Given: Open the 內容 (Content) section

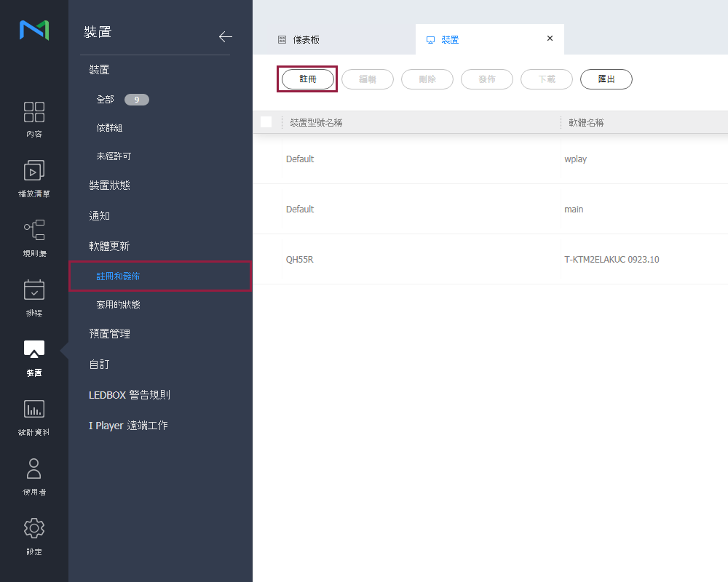Looking at the screenshot, I should point(34,119).
